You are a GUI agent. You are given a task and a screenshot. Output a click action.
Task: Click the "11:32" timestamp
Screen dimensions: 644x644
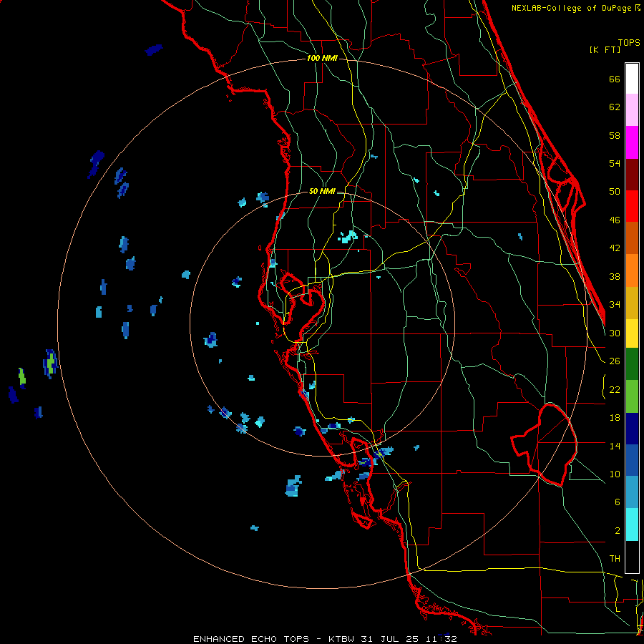coord(441,639)
